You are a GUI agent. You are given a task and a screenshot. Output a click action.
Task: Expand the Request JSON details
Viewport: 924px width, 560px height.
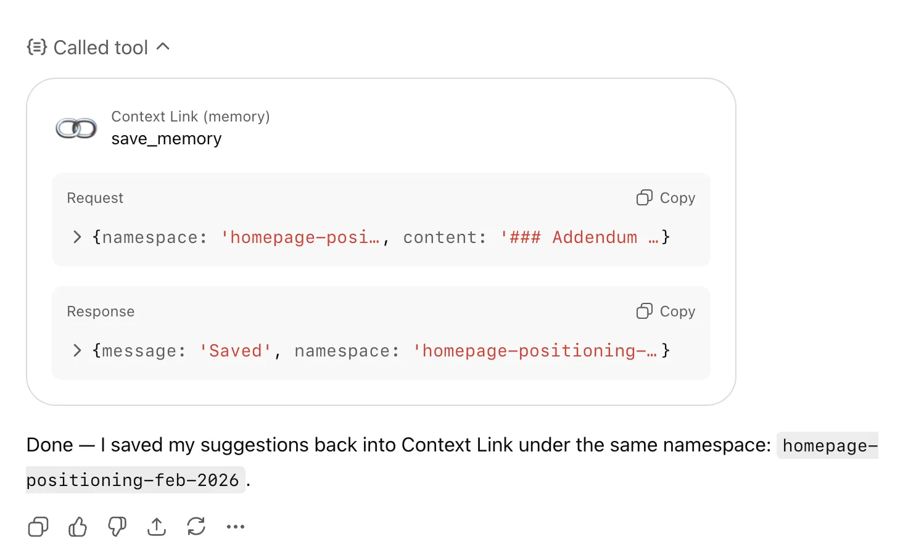tap(76, 237)
